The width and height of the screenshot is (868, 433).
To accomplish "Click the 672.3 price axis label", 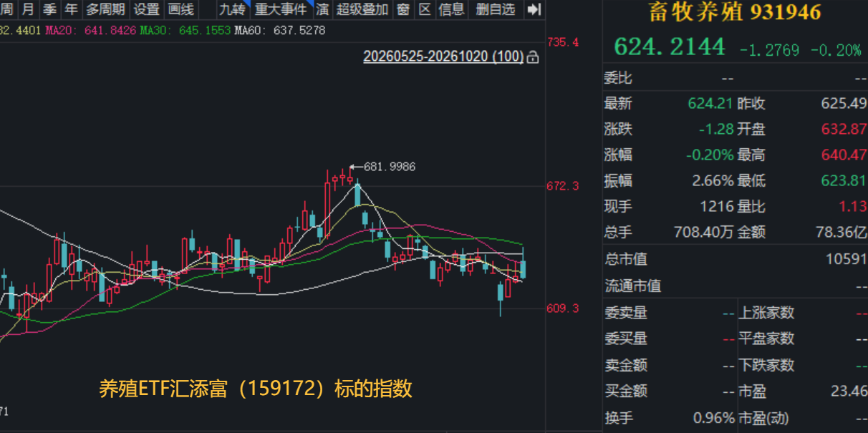I will pyautogui.click(x=563, y=186).
